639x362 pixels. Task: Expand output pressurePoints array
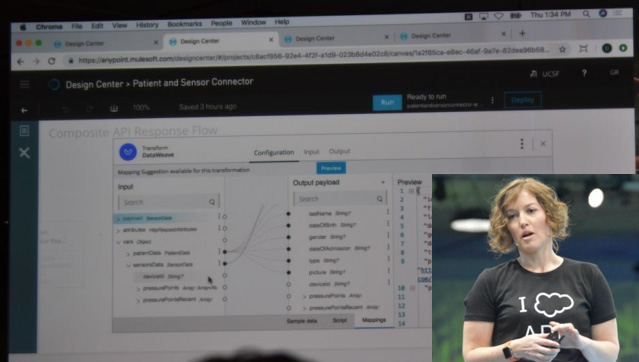tap(304, 296)
